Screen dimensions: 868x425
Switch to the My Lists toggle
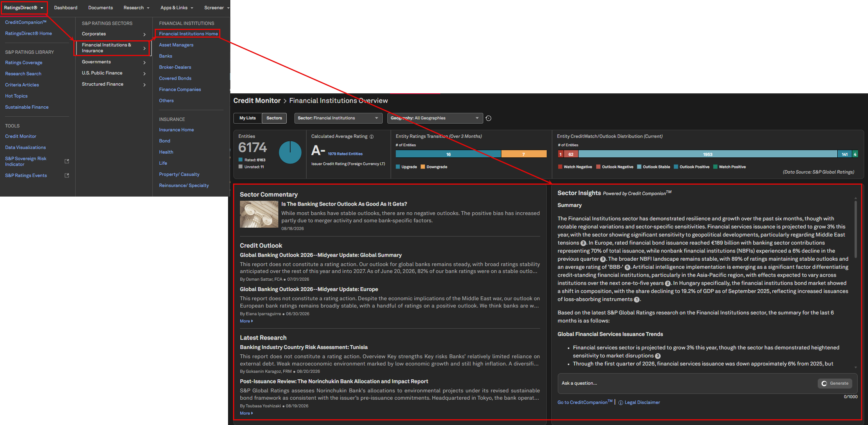(248, 118)
